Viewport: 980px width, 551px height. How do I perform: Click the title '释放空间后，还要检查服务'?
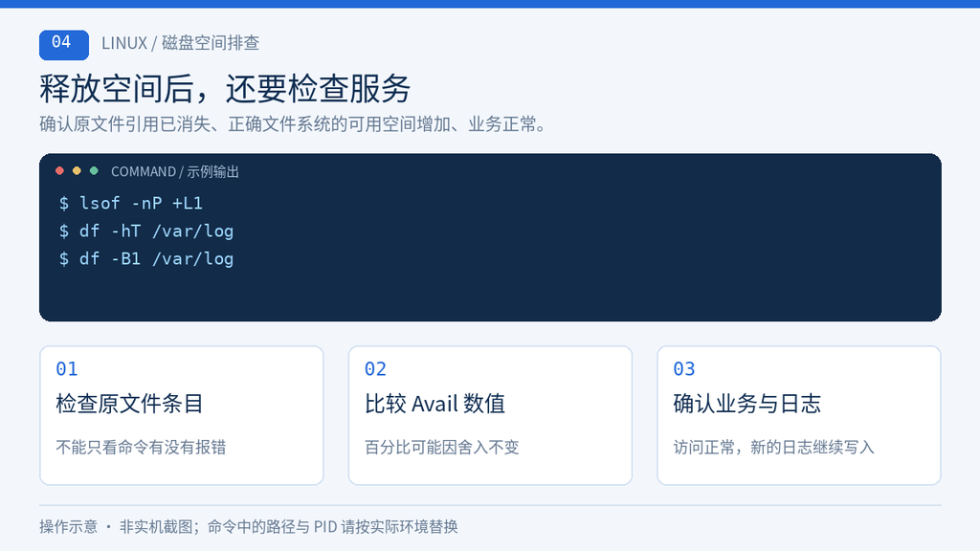(225, 88)
